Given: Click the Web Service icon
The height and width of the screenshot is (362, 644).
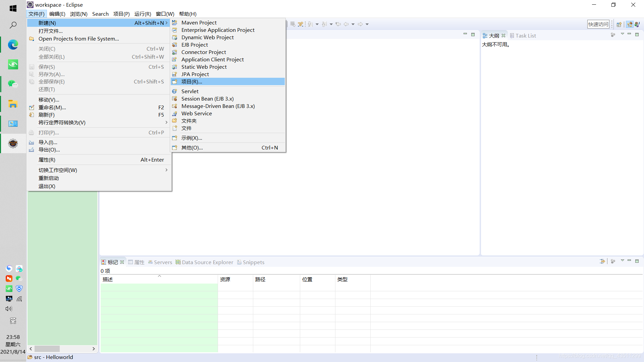Looking at the screenshot, I should click(174, 113).
